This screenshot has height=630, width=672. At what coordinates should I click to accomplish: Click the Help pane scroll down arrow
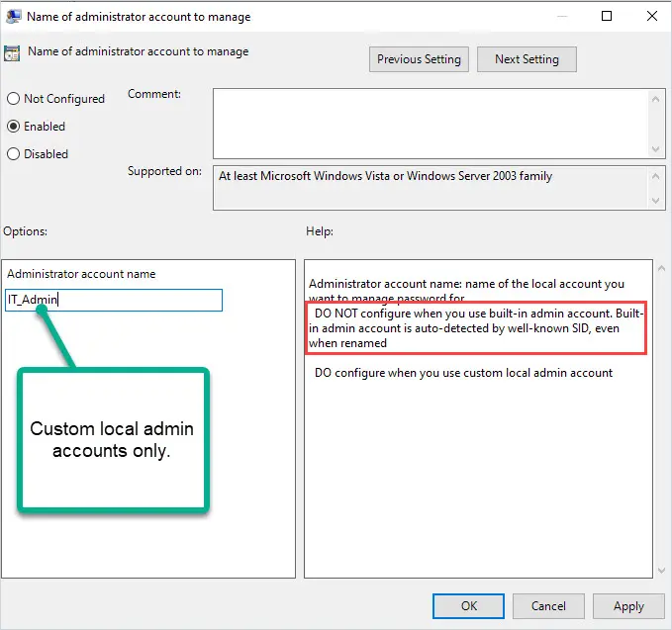point(661,570)
